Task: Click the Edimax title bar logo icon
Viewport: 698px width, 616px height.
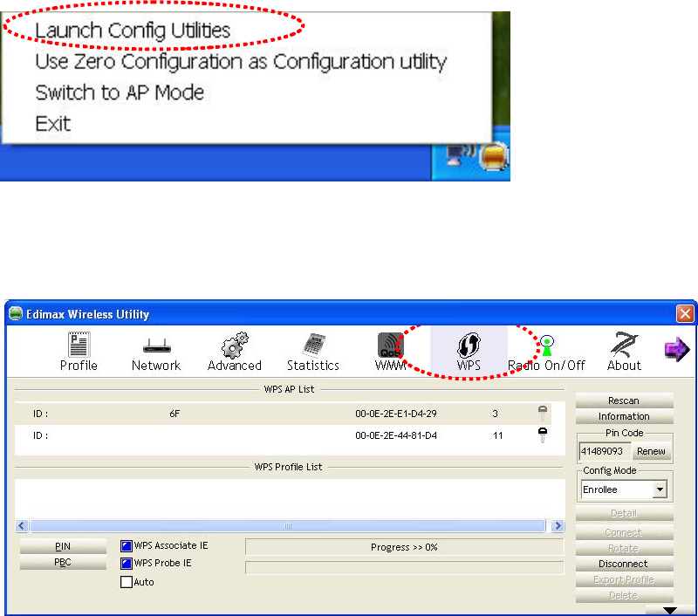Action: point(16,313)
